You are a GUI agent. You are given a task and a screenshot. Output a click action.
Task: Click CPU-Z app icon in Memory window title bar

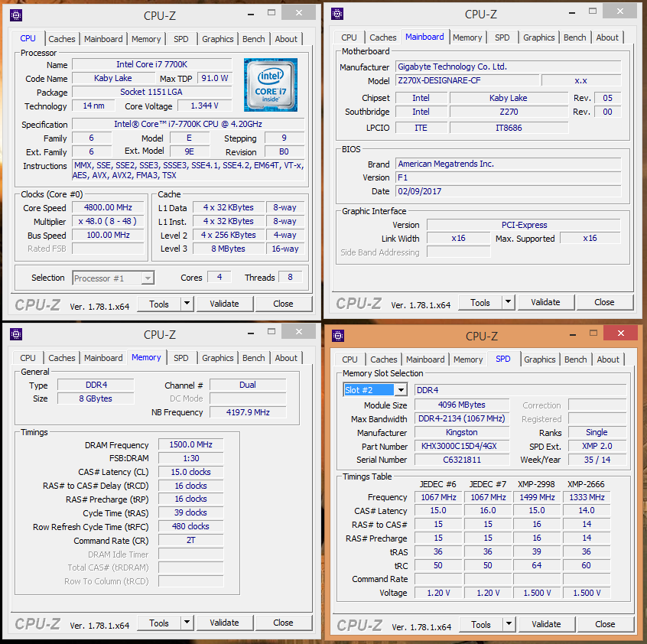(16, 334)
